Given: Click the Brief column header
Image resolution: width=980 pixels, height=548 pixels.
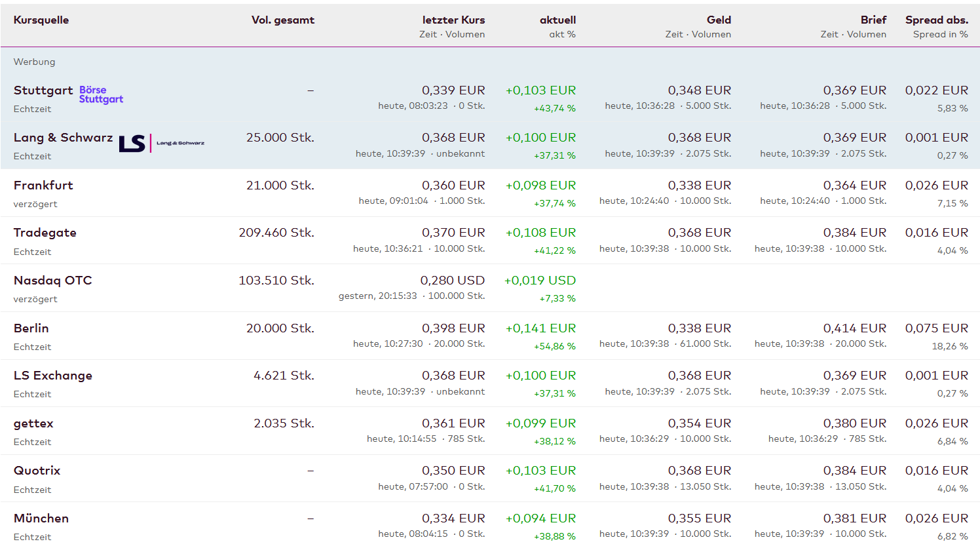Looking at the screenshot, I should 874,20.
